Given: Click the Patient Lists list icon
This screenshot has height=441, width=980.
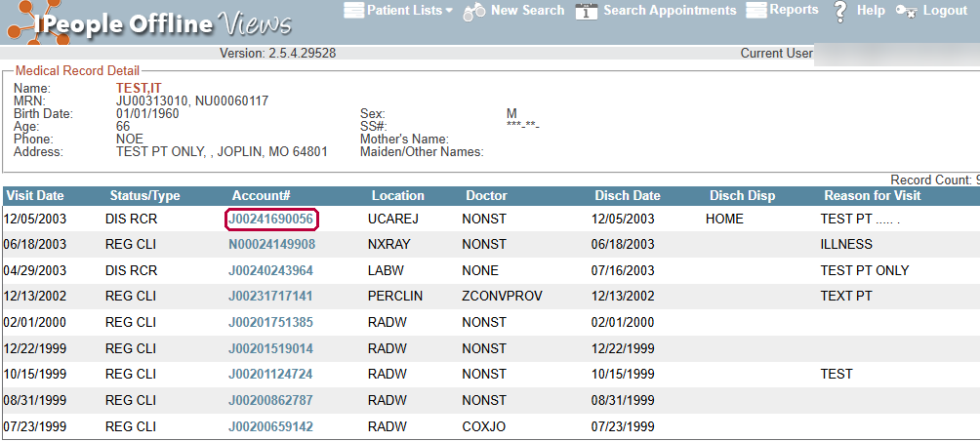Looking at the screenshot, I should 353,11.
